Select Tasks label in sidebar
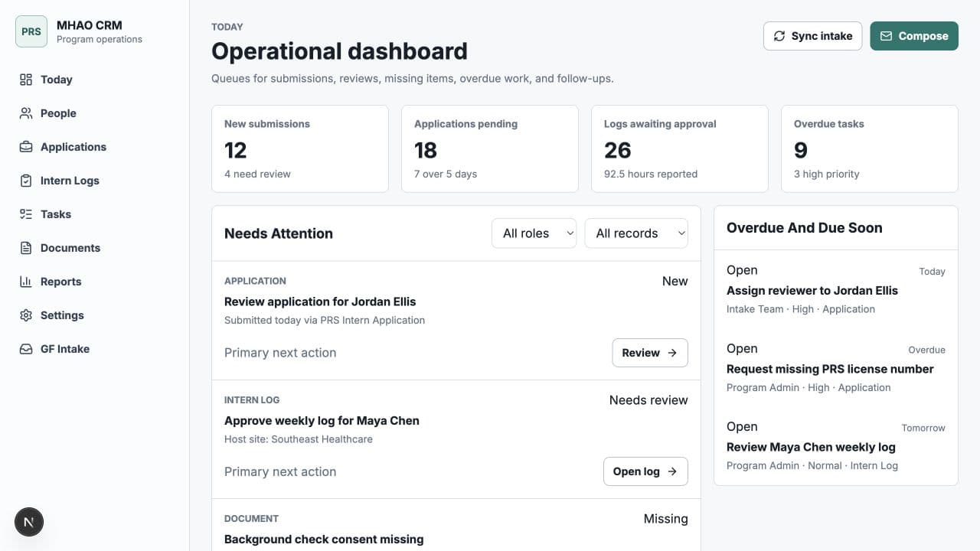980x551 pixels. [56, 214]
